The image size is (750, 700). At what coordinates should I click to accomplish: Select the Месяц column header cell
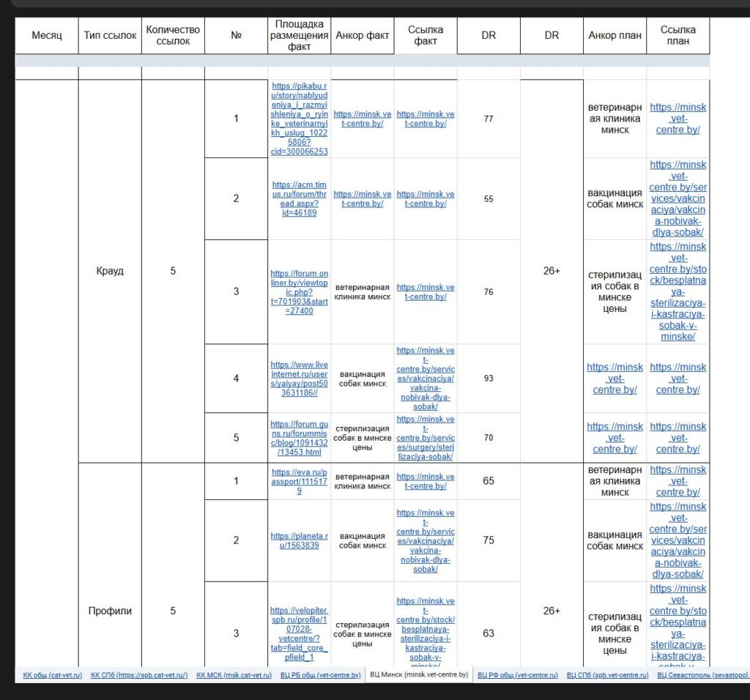(x=47, y=35)
